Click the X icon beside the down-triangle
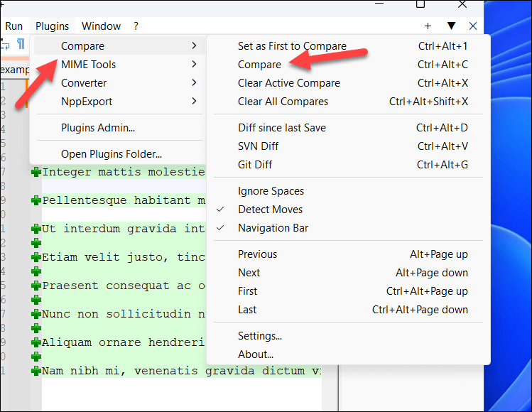 (x=473, y=26)
